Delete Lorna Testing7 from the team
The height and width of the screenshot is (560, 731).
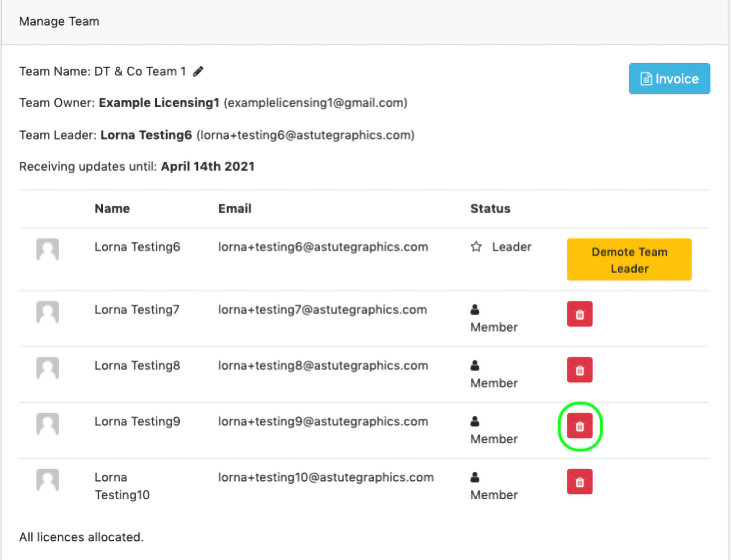tap(579, 314)
